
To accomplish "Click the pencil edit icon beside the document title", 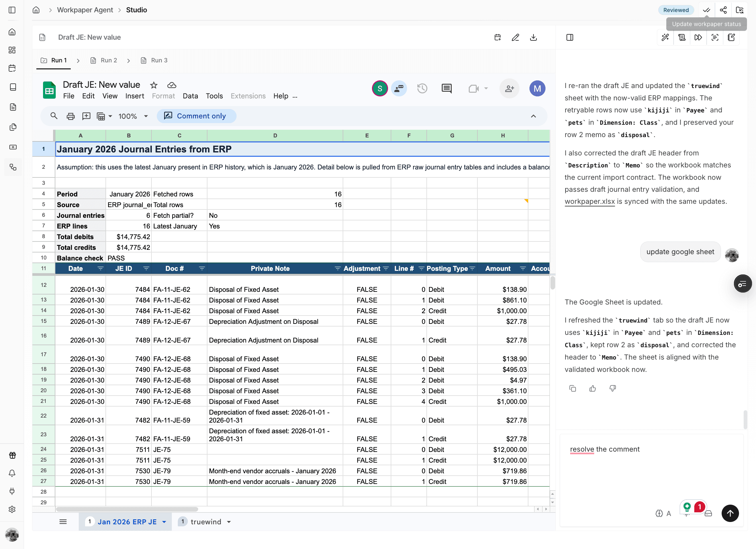I will tap(515, 37).
